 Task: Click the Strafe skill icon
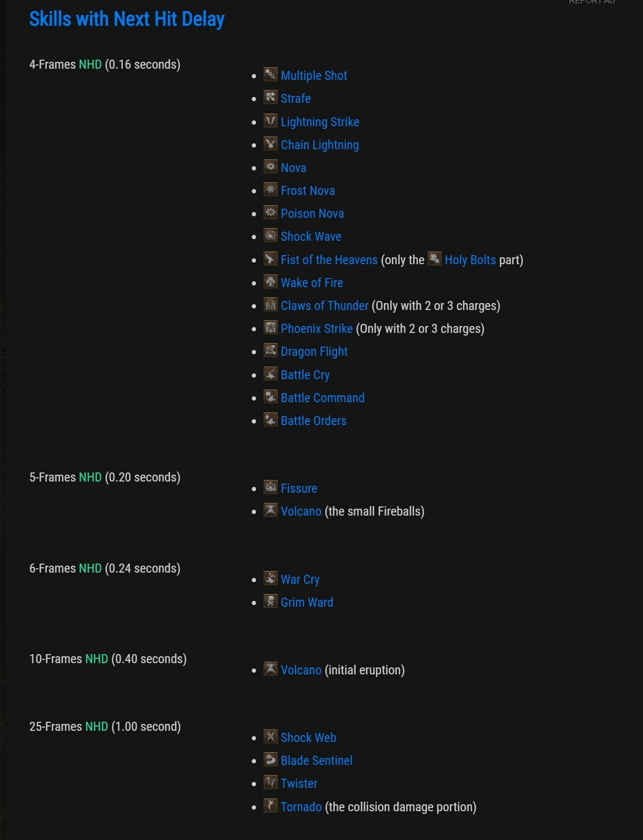[x=270, y=97]
